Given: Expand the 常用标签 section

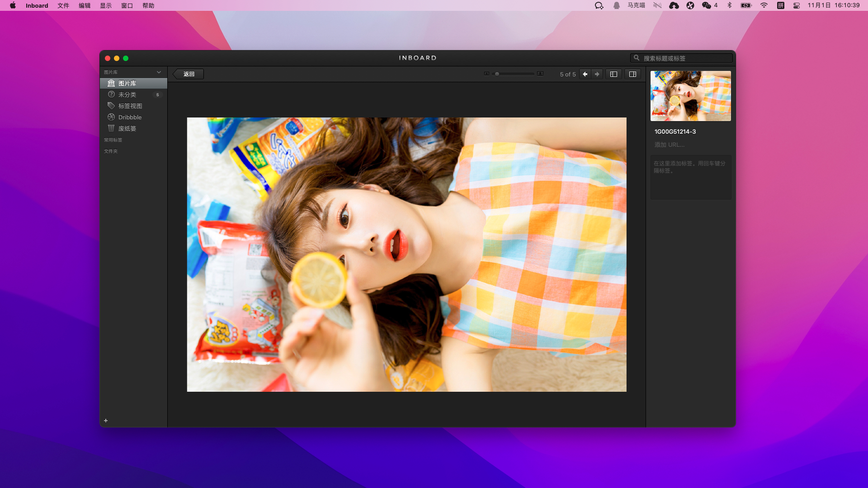Looking at the screenshot, I should [x=113, y=140].
